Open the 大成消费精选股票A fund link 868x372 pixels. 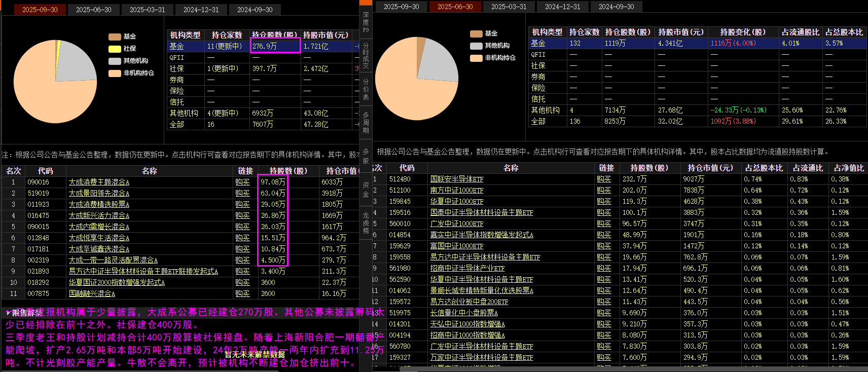pos(99,204)
